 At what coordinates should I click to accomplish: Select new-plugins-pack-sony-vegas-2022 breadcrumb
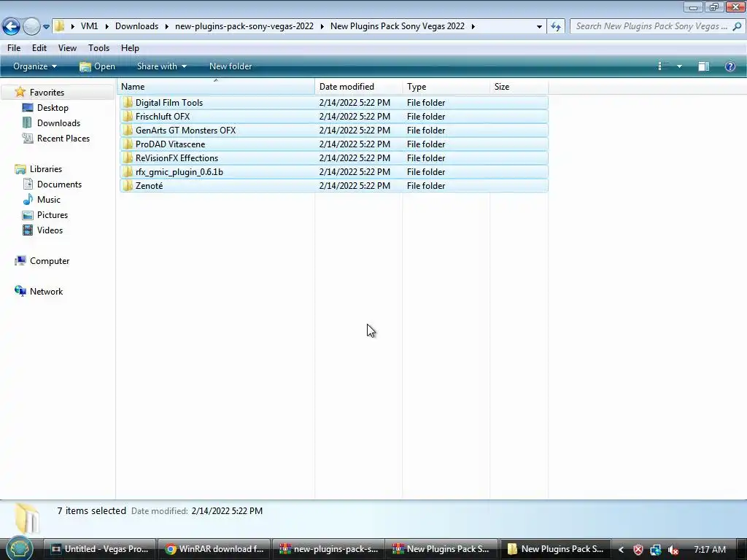coord(244,26)
